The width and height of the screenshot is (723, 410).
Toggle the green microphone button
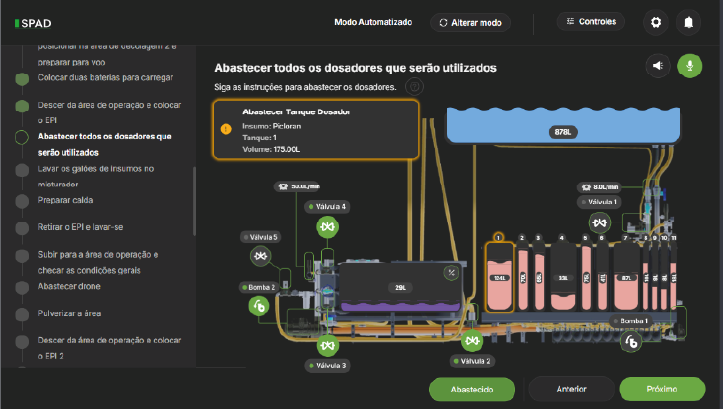688,66
